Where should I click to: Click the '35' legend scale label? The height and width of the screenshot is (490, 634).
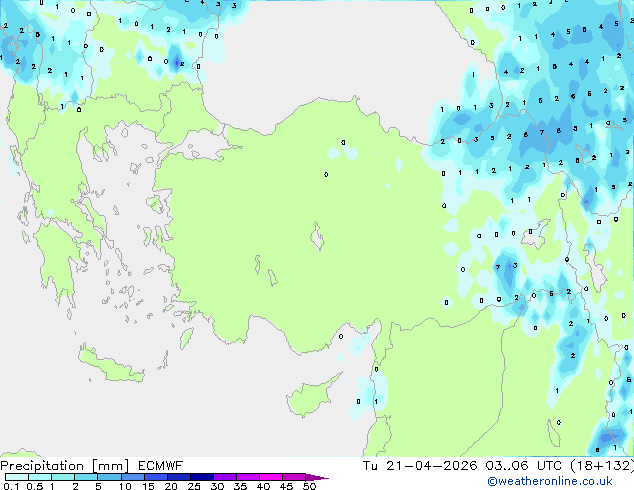240,486
